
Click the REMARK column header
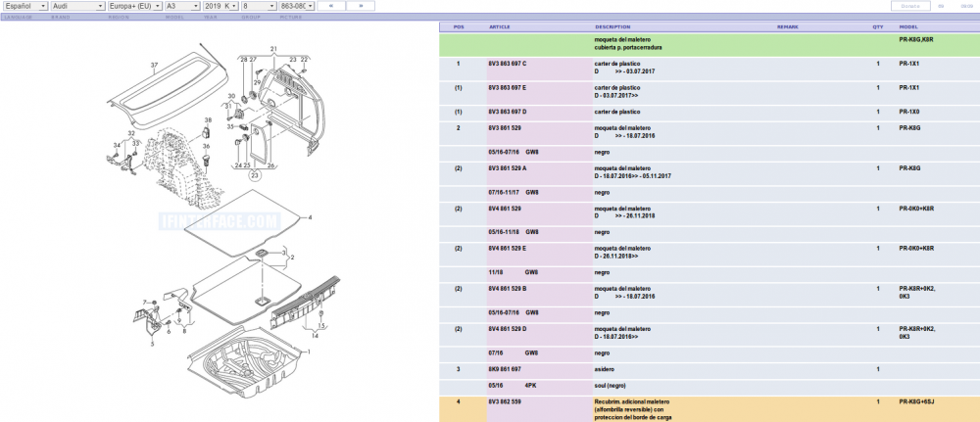click(x=788, y=27)
